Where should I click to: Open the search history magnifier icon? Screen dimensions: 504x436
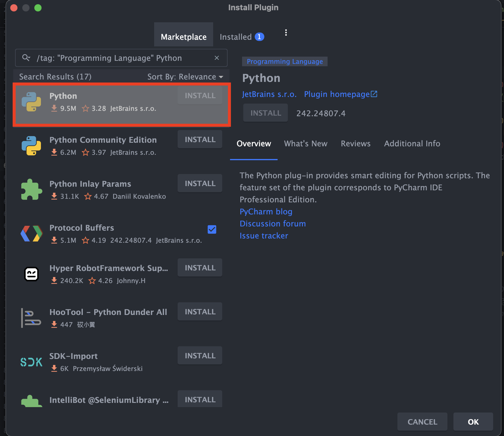[x=26, y=58]
